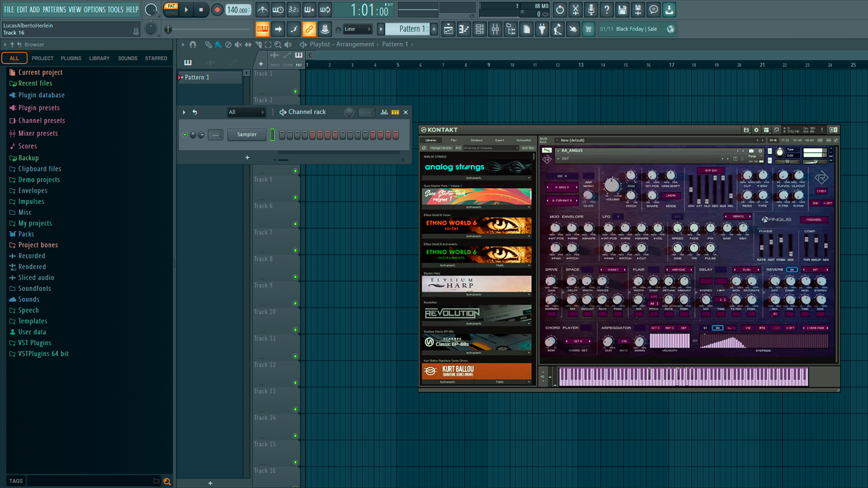Click the tempo tapper icon
This screenshot has width=868, height=488.
(557, 29)
